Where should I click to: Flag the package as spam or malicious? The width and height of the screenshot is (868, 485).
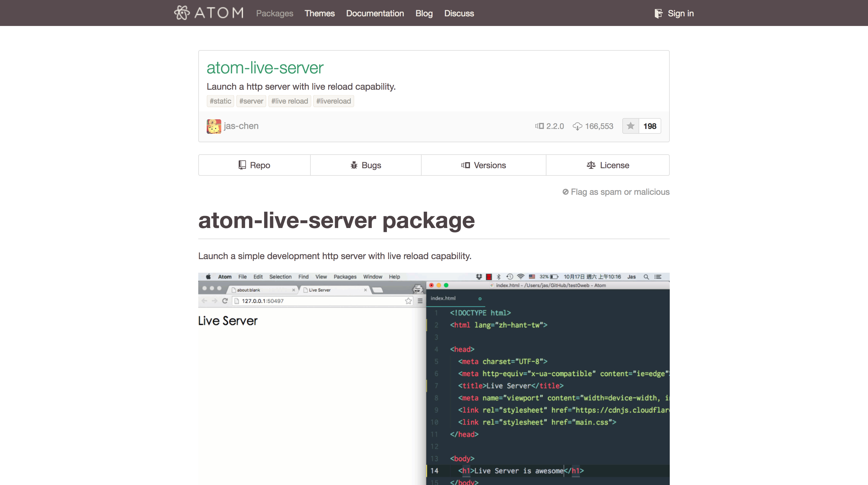(x=620, y=192)
